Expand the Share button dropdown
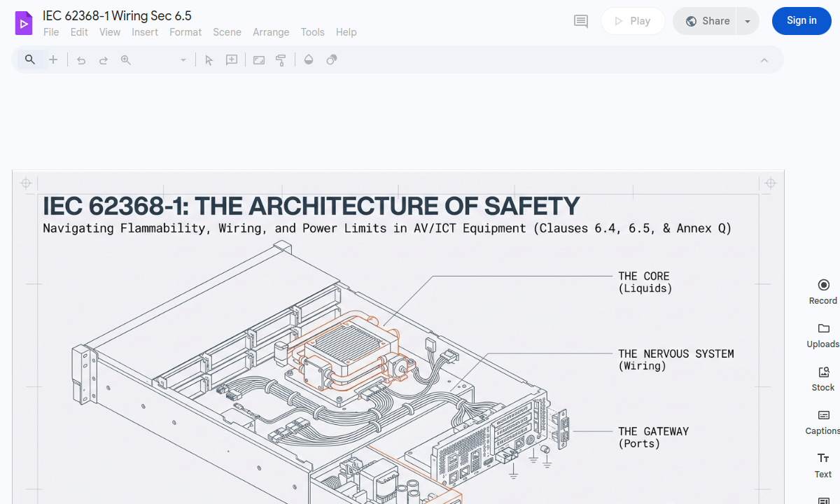Screen dimensions: 840x504 point(747,21)
